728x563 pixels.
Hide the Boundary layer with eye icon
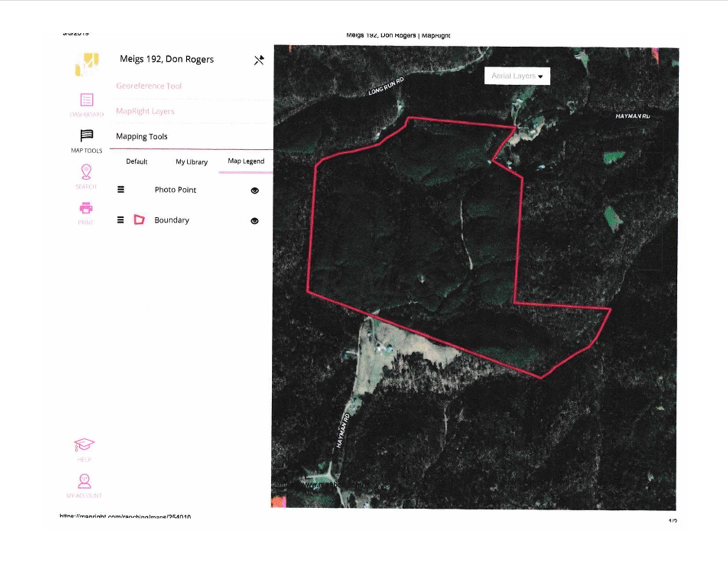click(255, 221)
